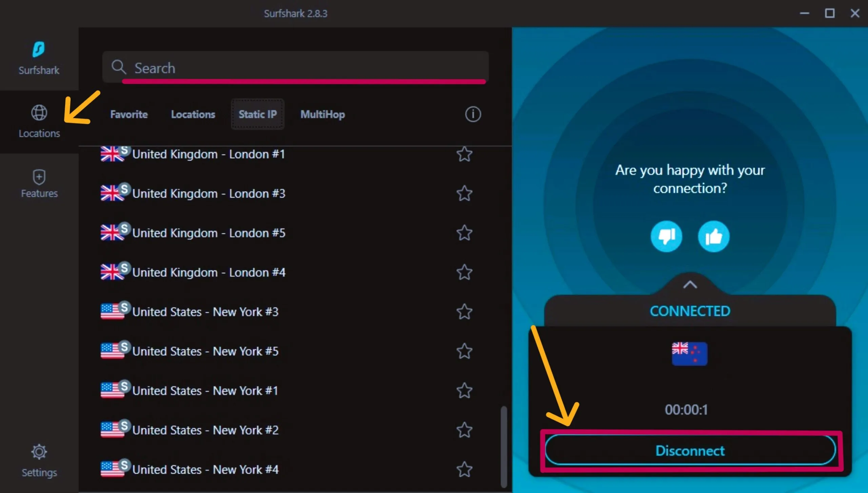The image size is (868, 493).
Task: Click the search magnifier icon
Action: pos(119,67)
